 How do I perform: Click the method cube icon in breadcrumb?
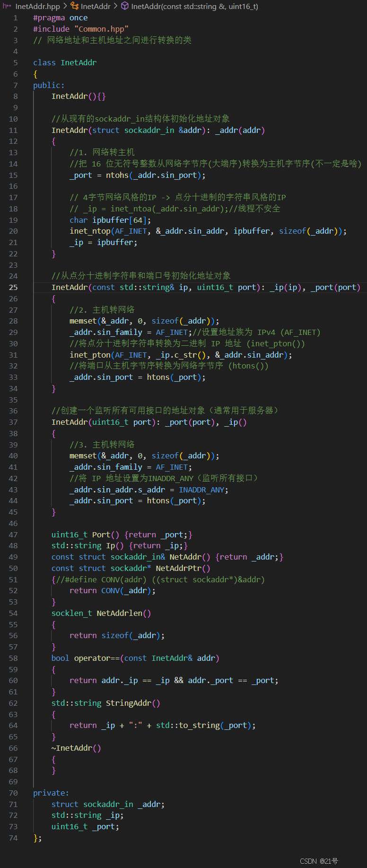point(125,6)
